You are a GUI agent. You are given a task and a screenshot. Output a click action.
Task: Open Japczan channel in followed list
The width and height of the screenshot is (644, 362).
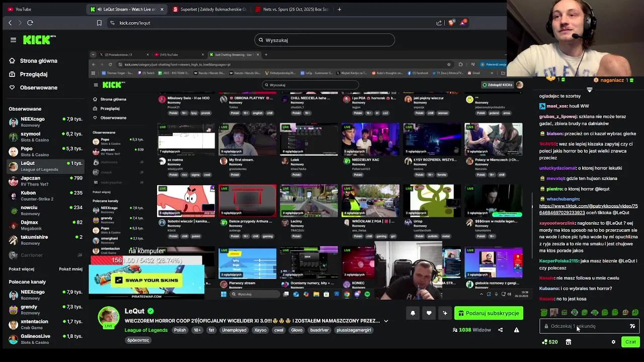tap(45, 181)
